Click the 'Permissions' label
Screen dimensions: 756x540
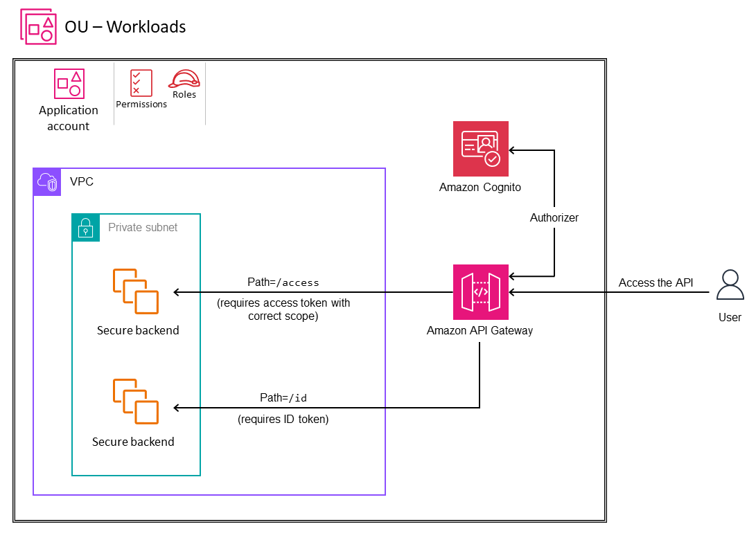point(141,105)
